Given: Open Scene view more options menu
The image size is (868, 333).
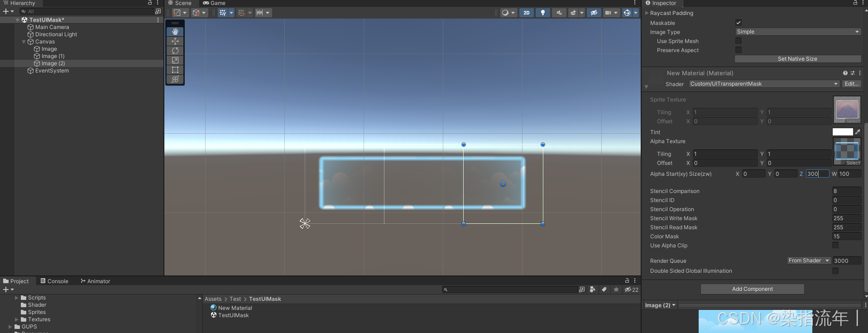Looking at the screenshot, I should (x=635, y=3).
